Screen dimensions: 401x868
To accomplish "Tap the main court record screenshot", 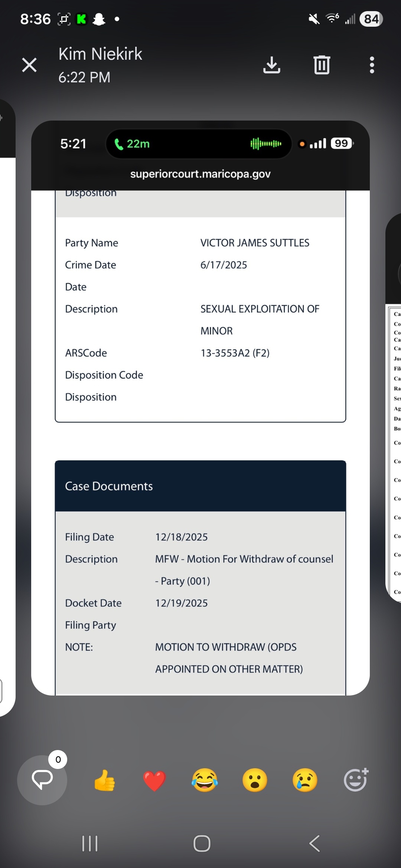I will 200,408.
